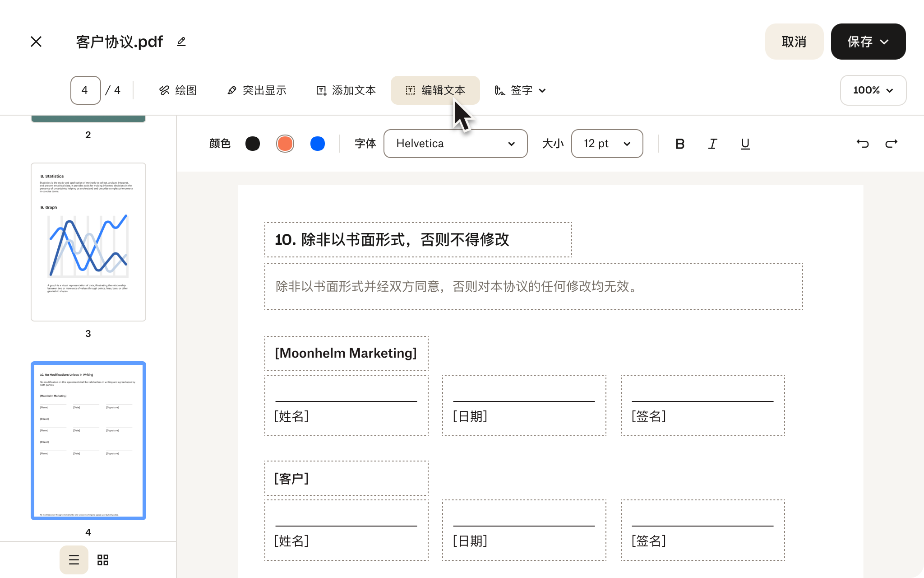This screenshot has height=578, width=924.
Task: Click the 取消 (Cancel) button
Action: point(794,41)
